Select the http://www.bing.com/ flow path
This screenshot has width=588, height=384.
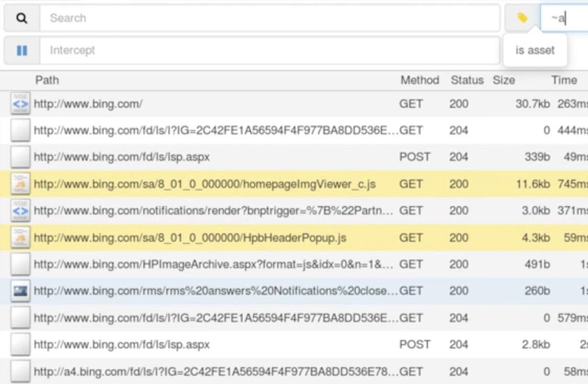tap(88, 104)
